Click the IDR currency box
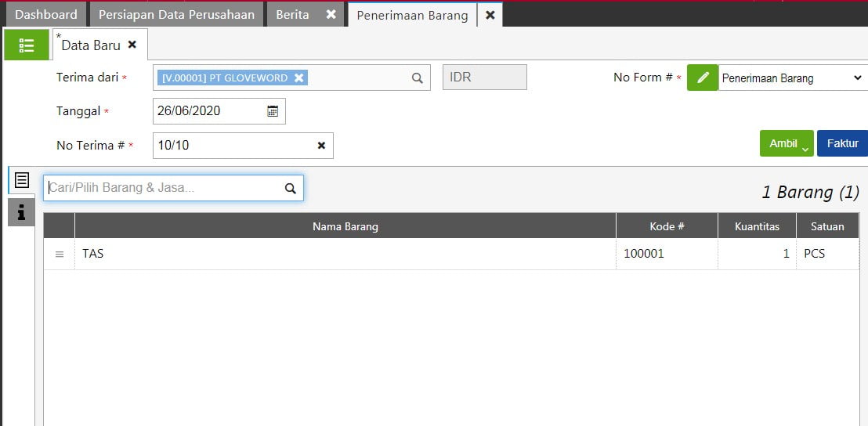This screenshot has width=868, height=426. click(485, 78)
